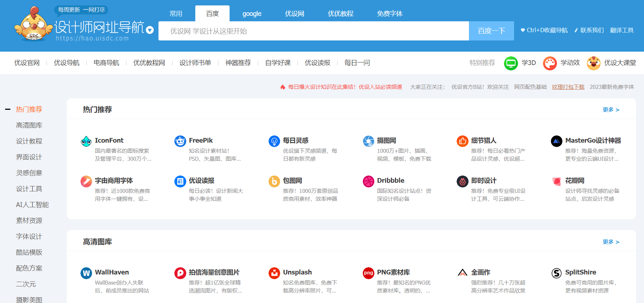Select 高清图库 in the left sidebar
Screen dimensions: 644x303
29,125
